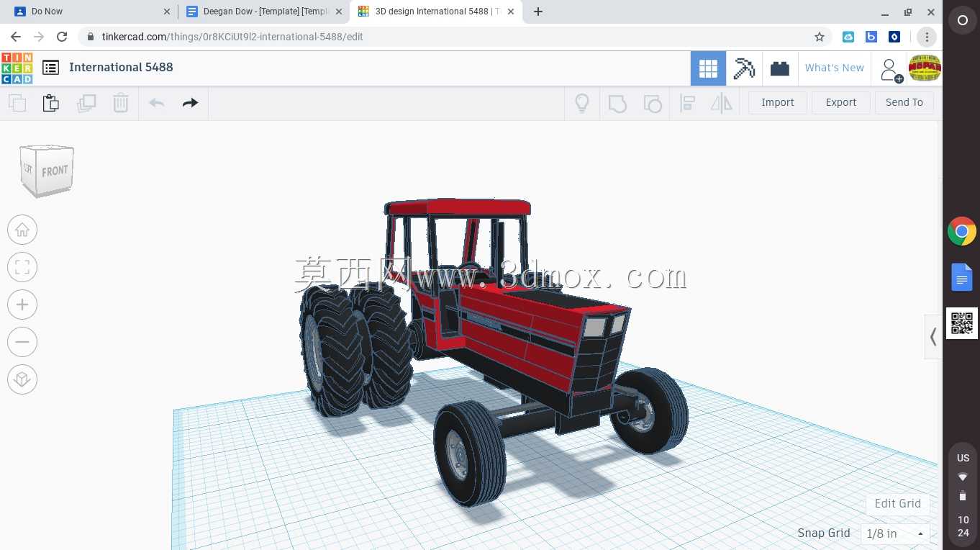Open the Chrome three-dot menu

coord(927,37)
